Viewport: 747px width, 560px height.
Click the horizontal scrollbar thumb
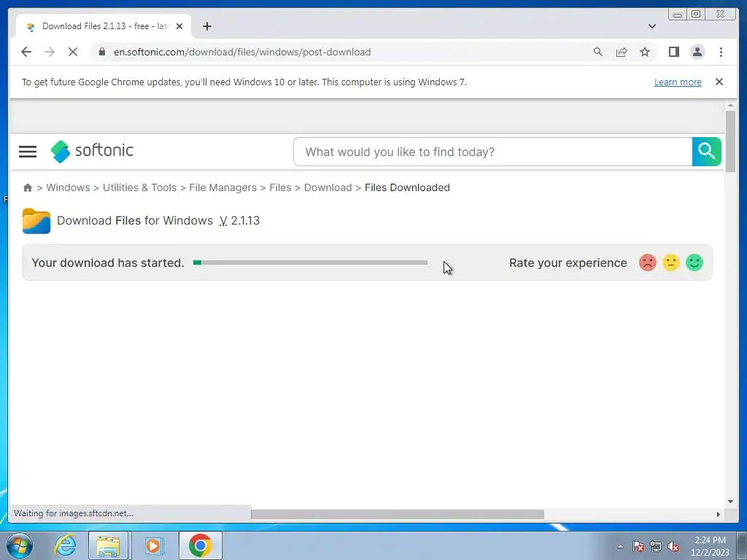[398, 514]
